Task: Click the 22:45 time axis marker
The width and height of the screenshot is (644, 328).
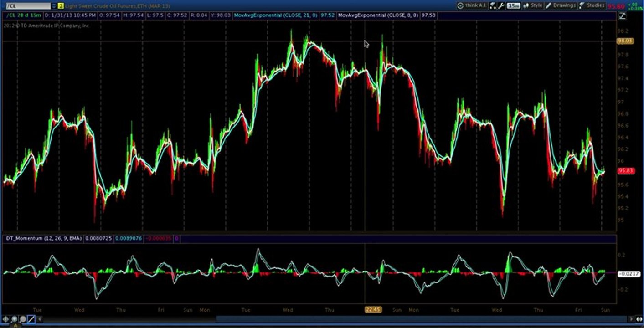Action: coord(372,310)
